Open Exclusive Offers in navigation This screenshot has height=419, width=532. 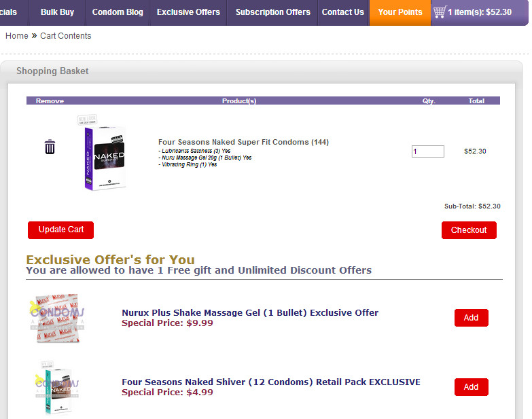[x=188, y=12]
